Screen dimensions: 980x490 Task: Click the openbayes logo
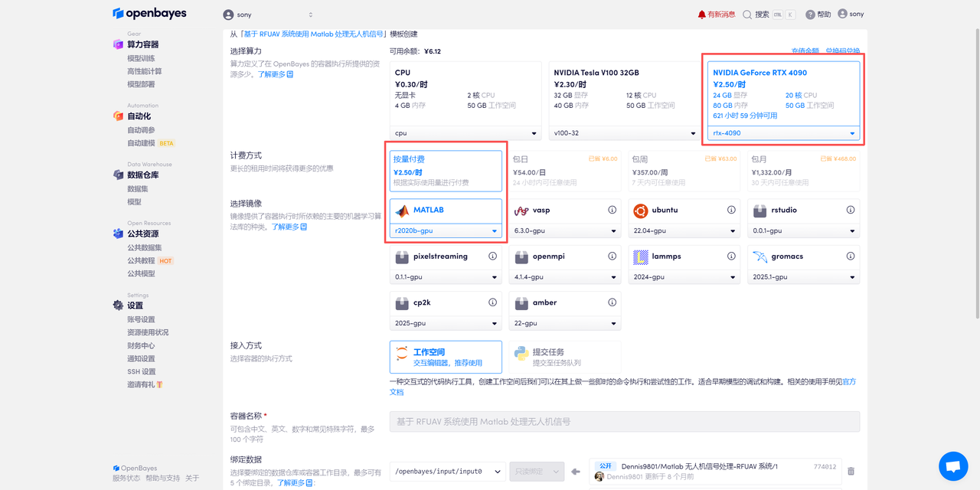click(x=149, y=13)
